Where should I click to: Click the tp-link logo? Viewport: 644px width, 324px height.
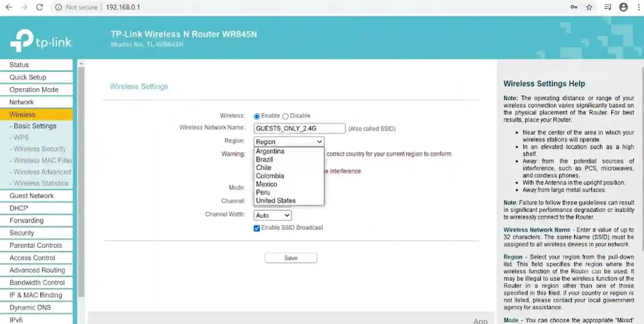click(x=41, y=41)
